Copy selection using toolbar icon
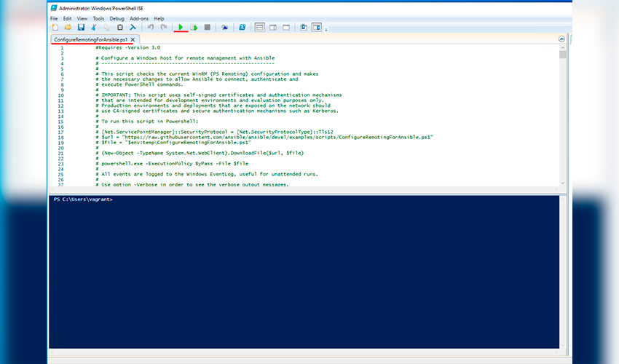 (107, 27)
